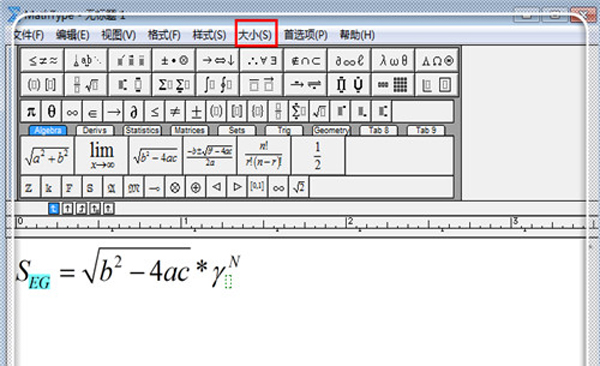
Task: Switch to Tab 9
Action: coord(426,131)
